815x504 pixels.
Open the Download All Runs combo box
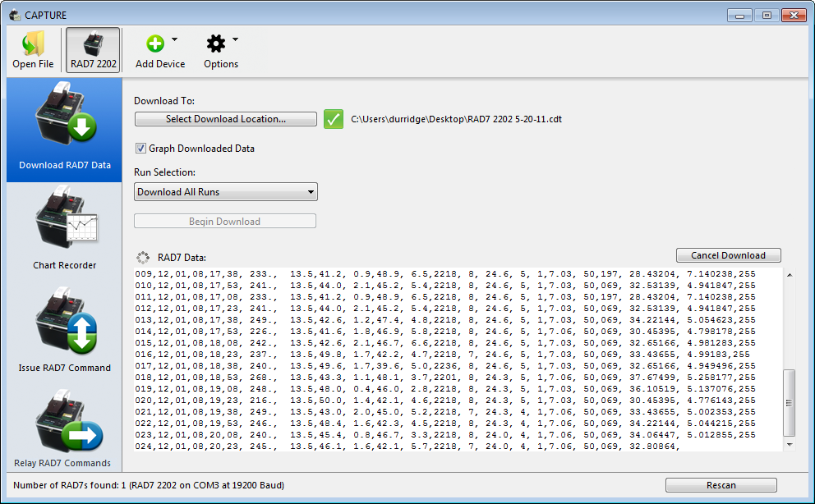226,191
